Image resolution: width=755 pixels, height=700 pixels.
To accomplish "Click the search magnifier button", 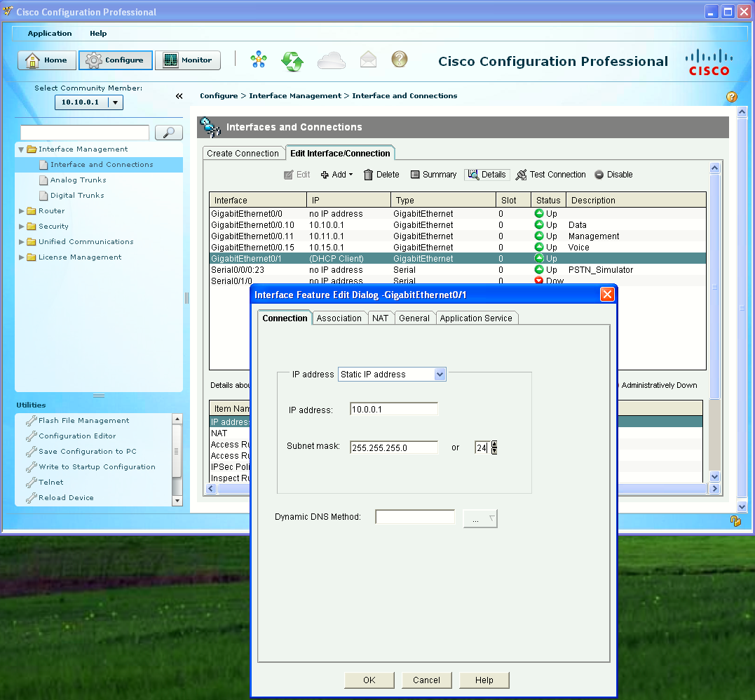I will [x=169, y=133].
